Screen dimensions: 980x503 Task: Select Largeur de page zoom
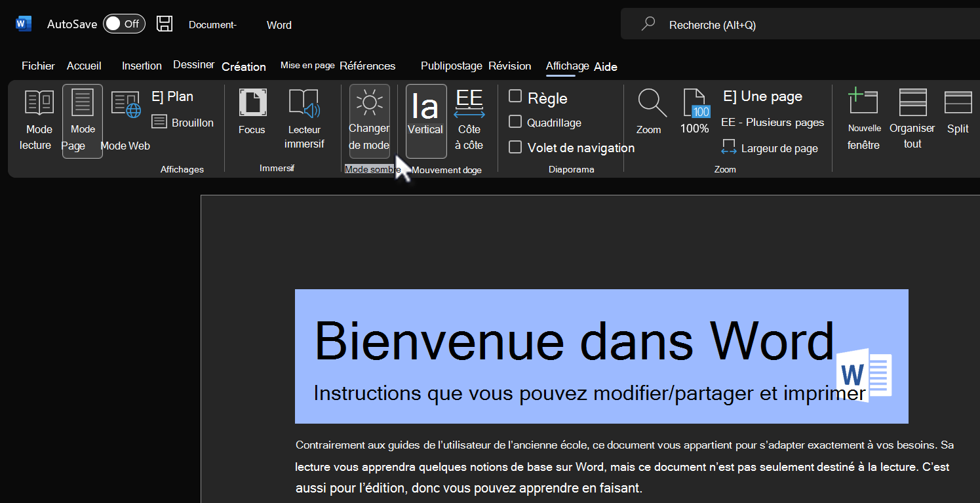coord(770,148)
